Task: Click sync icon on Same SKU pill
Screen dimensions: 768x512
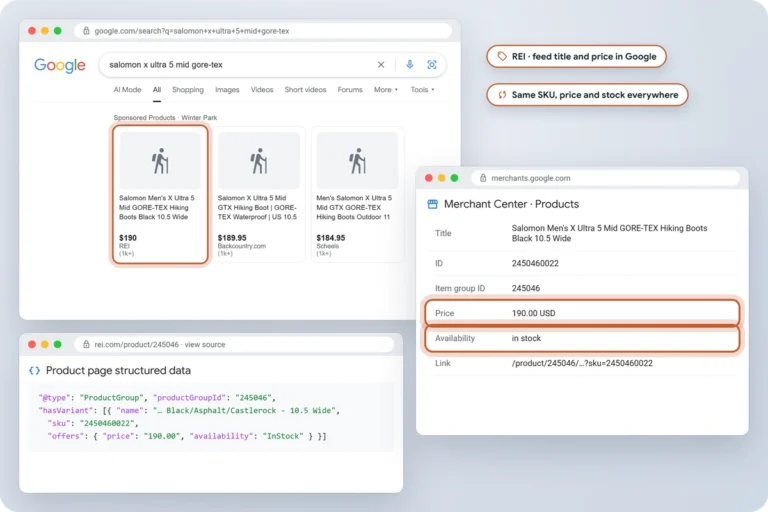Action: coord(502,95)
